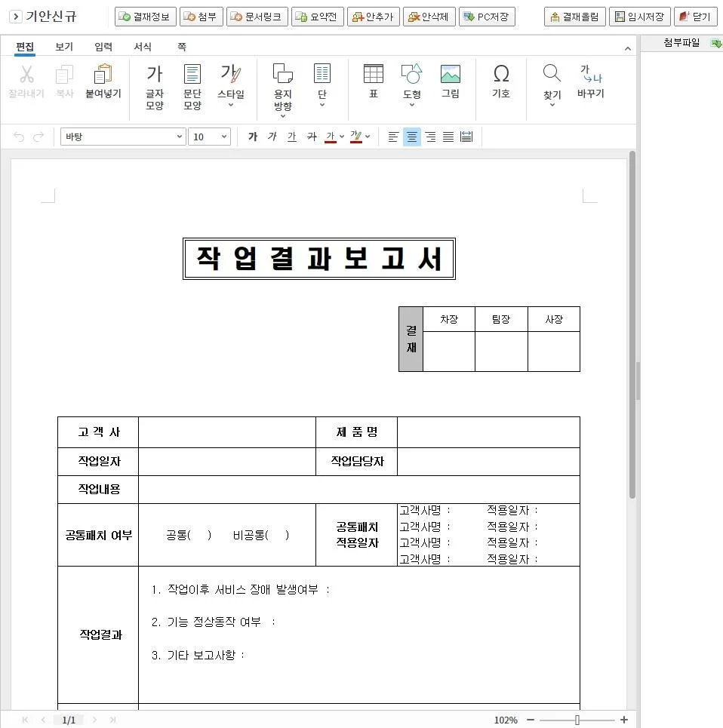Open the 그림 (picture) insert tool
This screenshot has width=723, height=728.
[450, 75]
